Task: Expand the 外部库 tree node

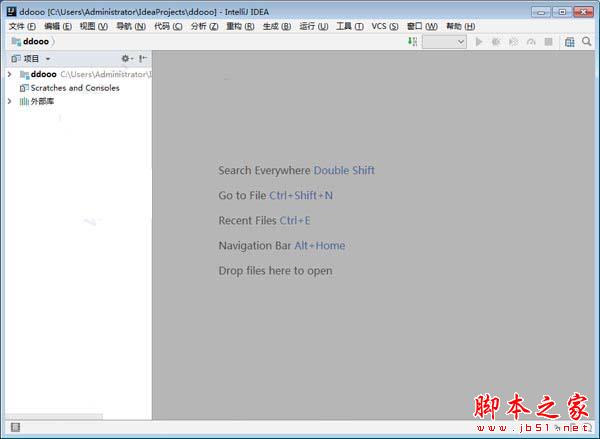Action: click(10, 101)
